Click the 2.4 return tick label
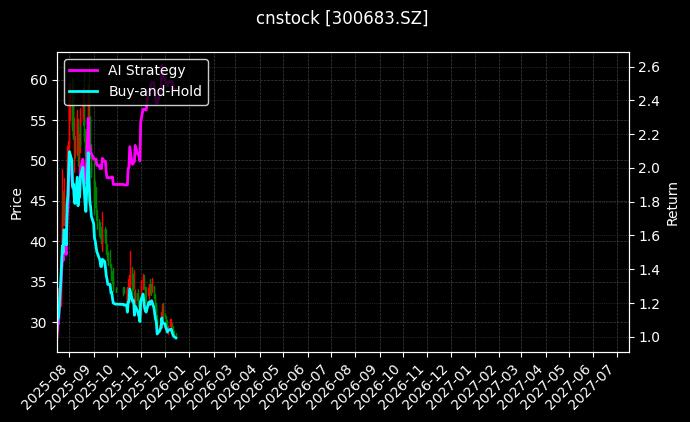 coord(649,101)
